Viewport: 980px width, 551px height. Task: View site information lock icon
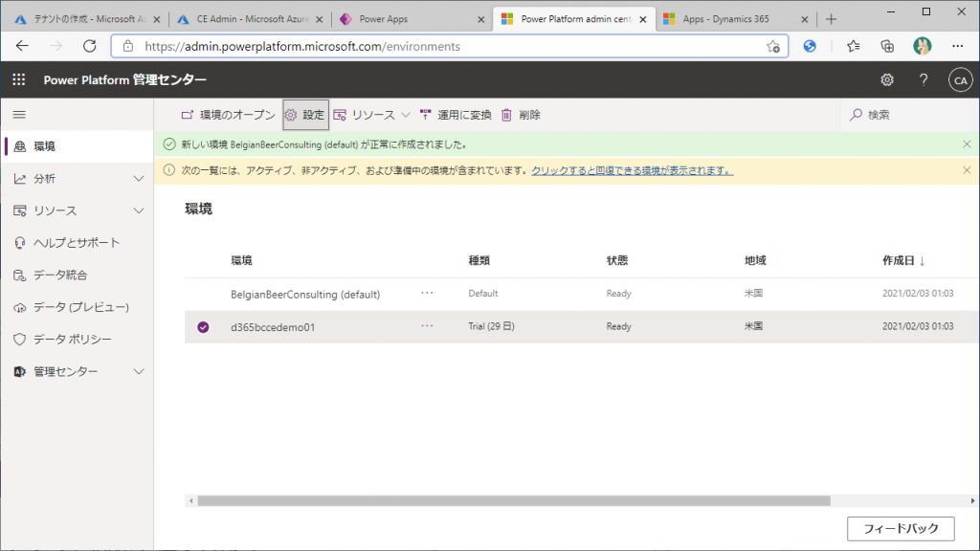128,46
